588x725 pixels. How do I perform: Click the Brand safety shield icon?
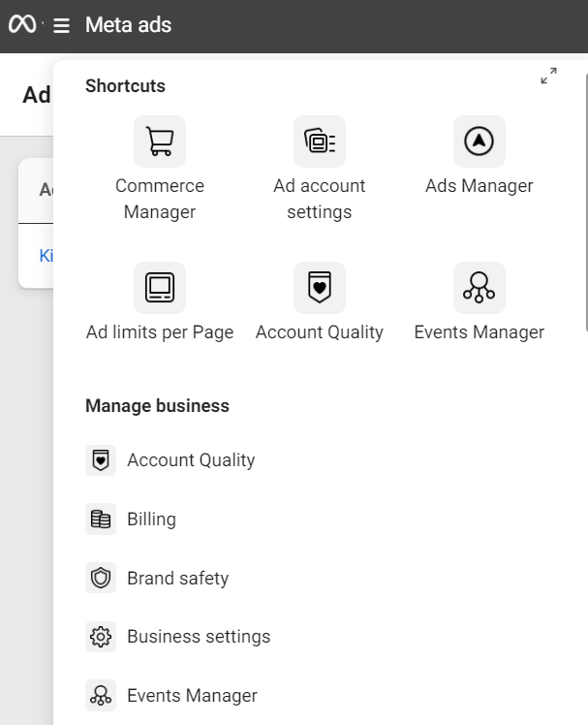[101, 578]
